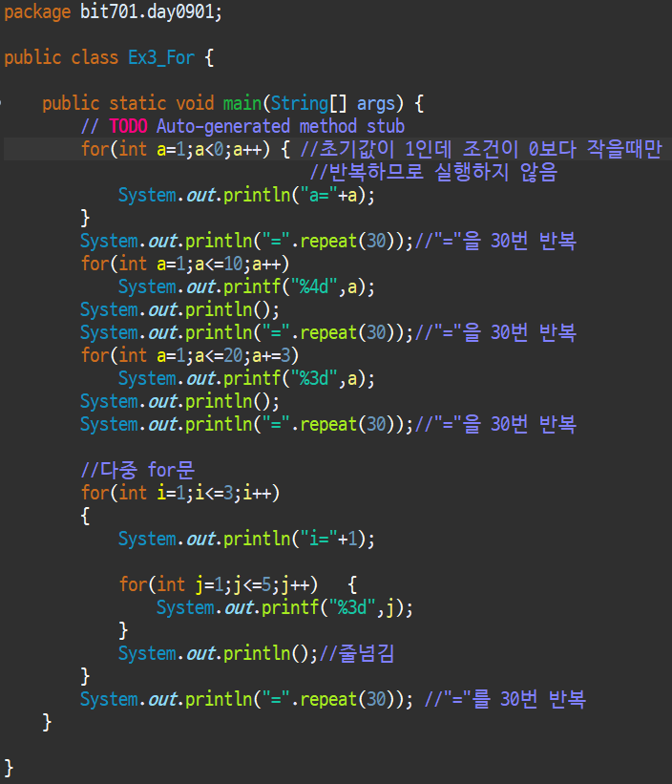The image size is (672, 784).
Task: Click the println("a="+a) statement
Action: pos(246,195)
